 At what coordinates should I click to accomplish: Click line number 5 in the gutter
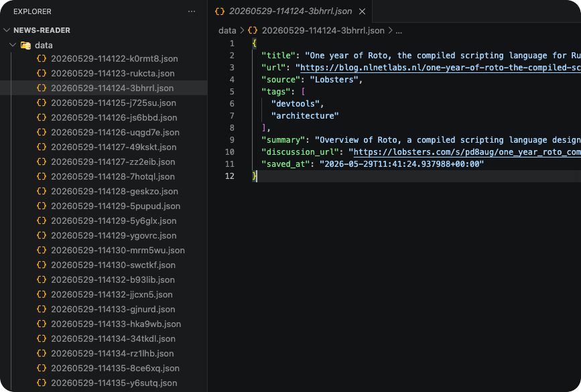[x=232, y=92]
